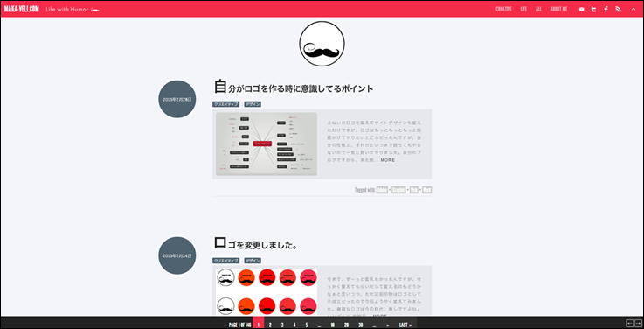Open post 自分がロゴを作る時に意識してるポイント
Screen dimensions: 644x329
[x=294, y=87]
